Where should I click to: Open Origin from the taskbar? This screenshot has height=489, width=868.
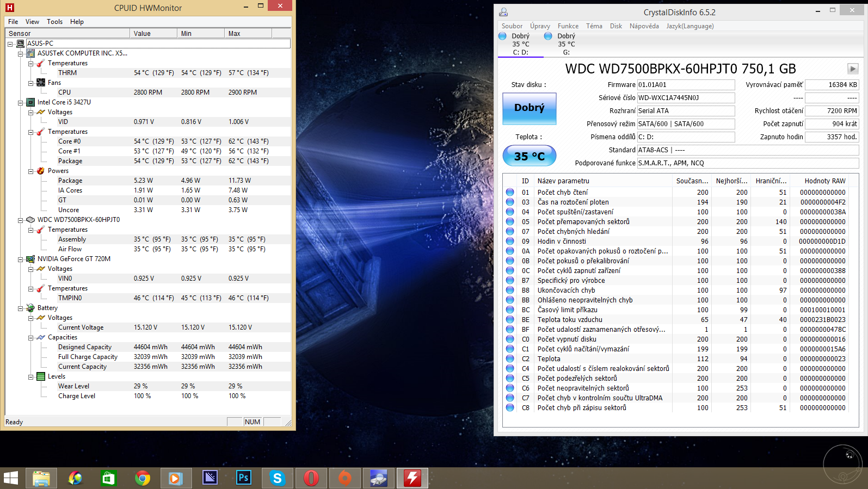[345, 478]
